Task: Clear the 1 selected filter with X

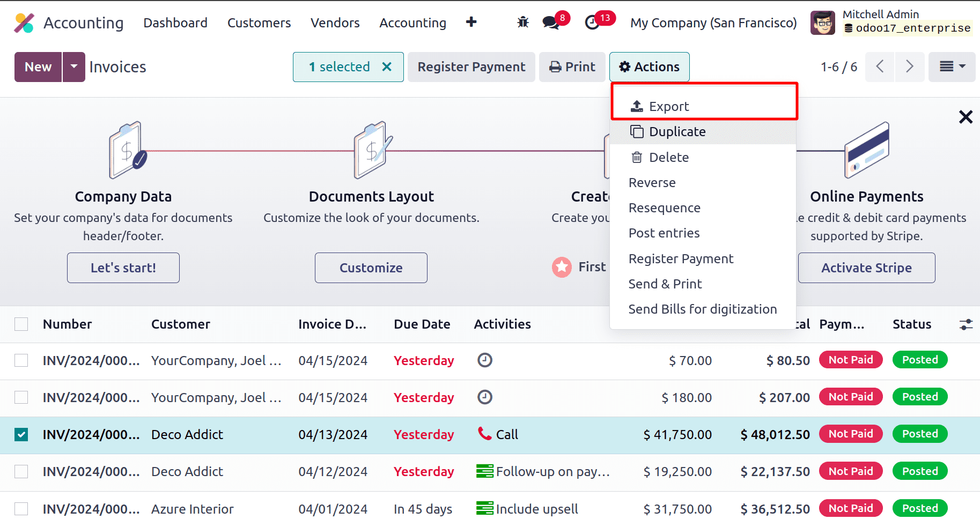Action: (387, 66)
